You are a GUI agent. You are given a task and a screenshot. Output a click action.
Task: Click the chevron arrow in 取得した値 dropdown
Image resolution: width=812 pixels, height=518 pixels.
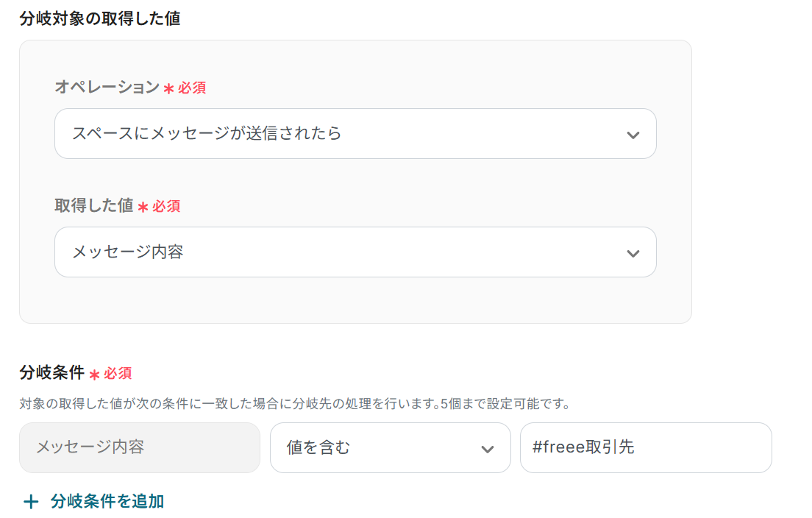(633, 253)
